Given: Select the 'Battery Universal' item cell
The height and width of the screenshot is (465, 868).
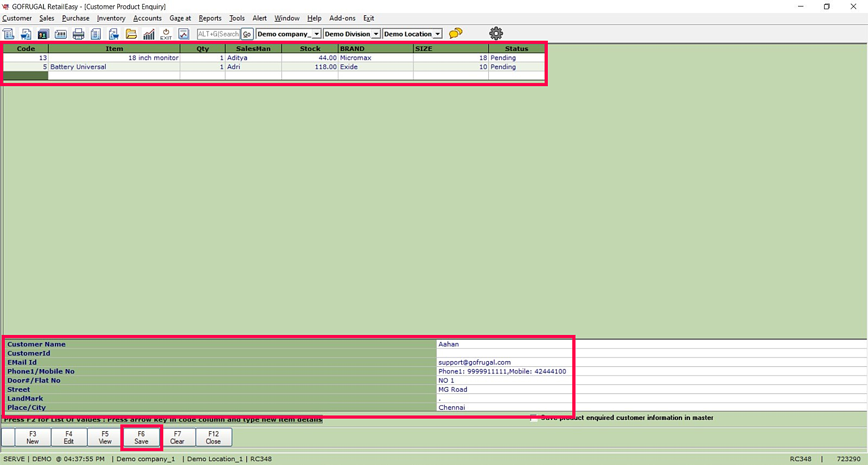Looking at the screenshot, I should coord(114,67).
